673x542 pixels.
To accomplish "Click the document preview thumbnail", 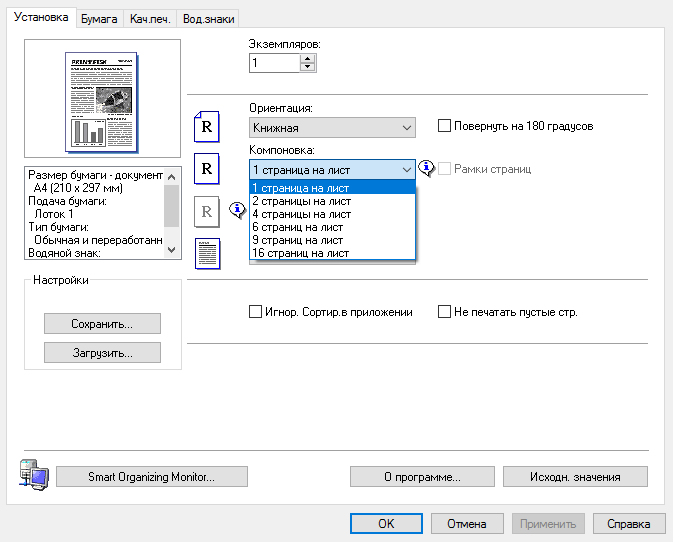I will click(102, 102).
